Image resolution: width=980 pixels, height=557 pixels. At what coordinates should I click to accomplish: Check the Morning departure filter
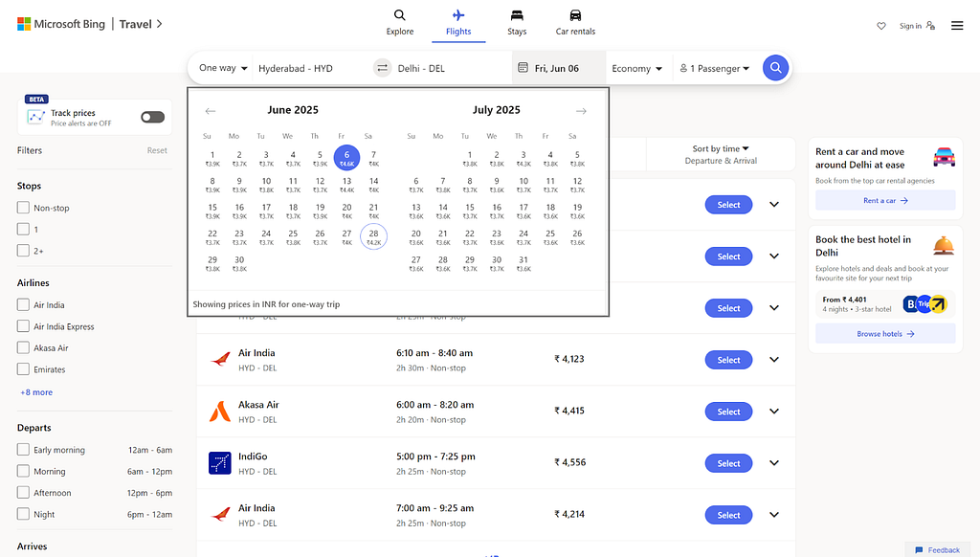tap(23, 471)
